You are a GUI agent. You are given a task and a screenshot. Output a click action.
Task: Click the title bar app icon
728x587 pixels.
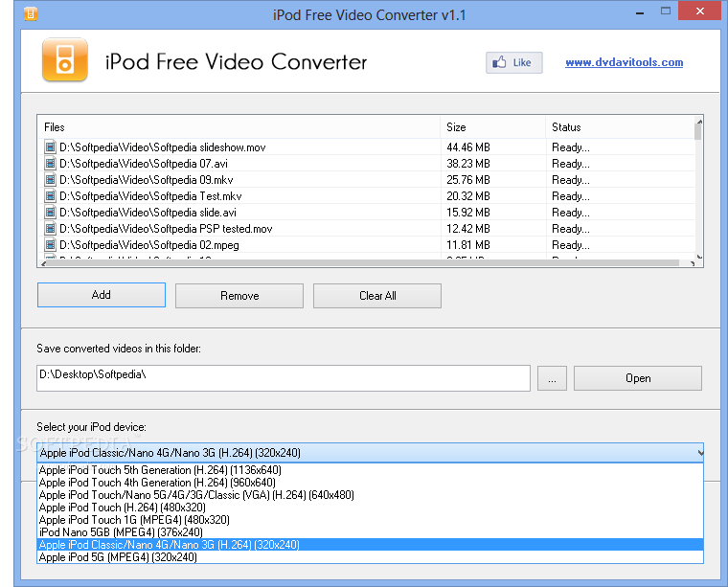click(x=31, y=14)
